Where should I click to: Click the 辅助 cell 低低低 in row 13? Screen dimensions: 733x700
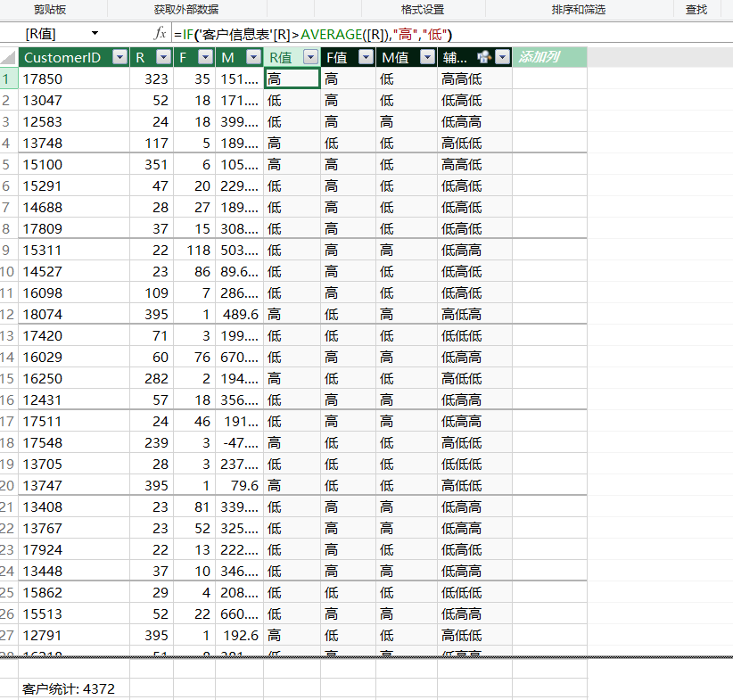pos(474,336)
